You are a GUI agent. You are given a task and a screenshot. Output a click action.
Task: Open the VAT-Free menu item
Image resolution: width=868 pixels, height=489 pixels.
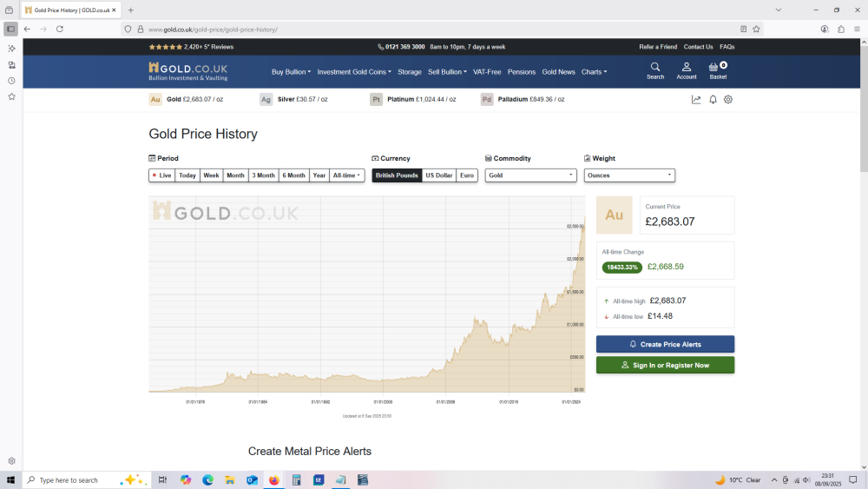point(487,72)
